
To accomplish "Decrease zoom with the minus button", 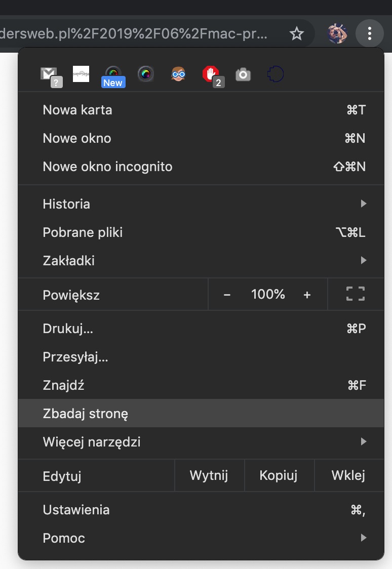I will pos(227,295).
